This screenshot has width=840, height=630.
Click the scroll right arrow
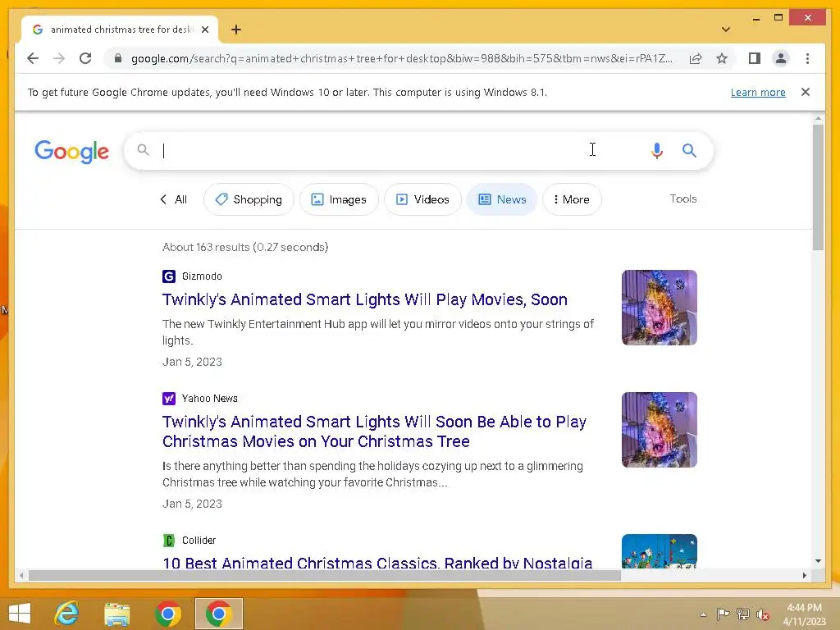[804, 576]
